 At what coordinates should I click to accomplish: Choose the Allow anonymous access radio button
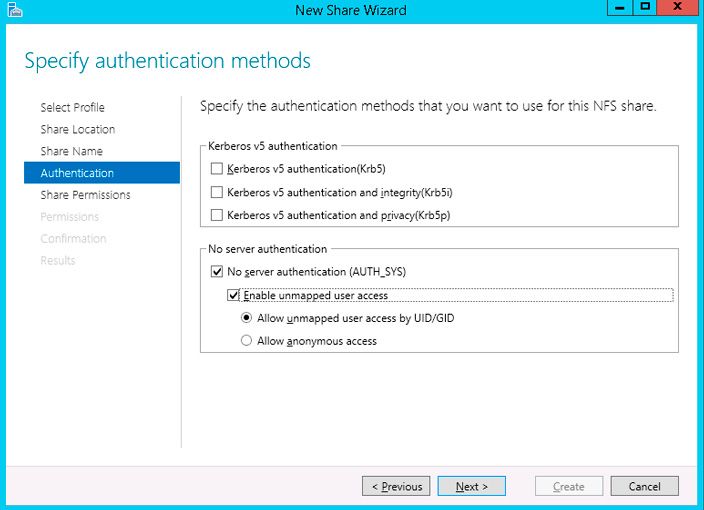click(x=246, y=341)
